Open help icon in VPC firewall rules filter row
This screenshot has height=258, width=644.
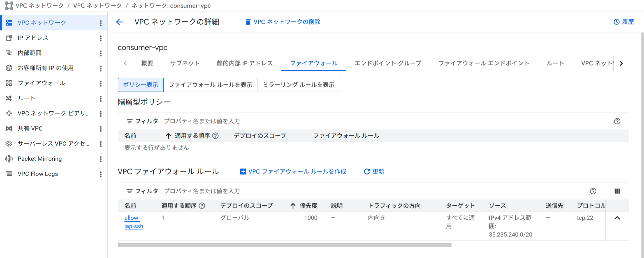pyautogui.click(x=593, y=191)
